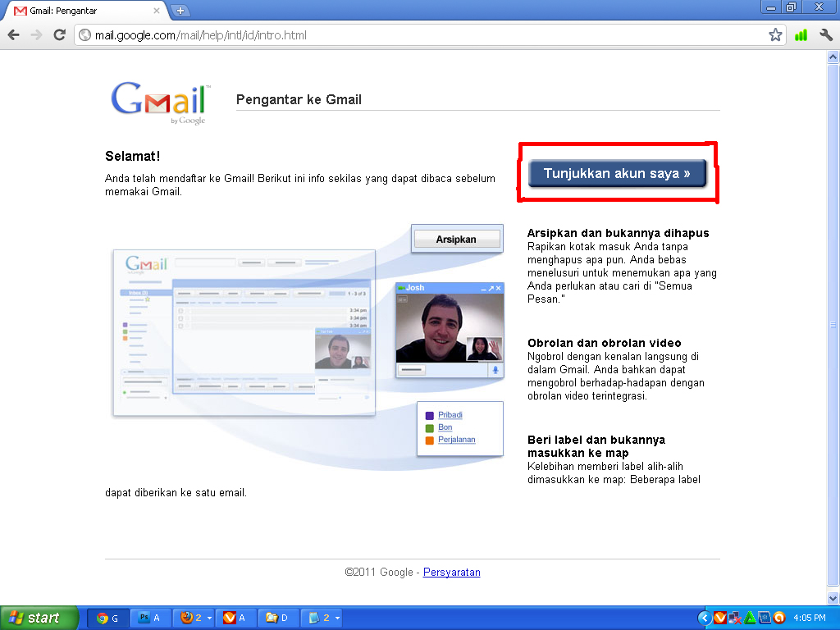Expand the notepad taskbar group dropdown
This screenshot has height=630, width=840.
click(336, 617)
